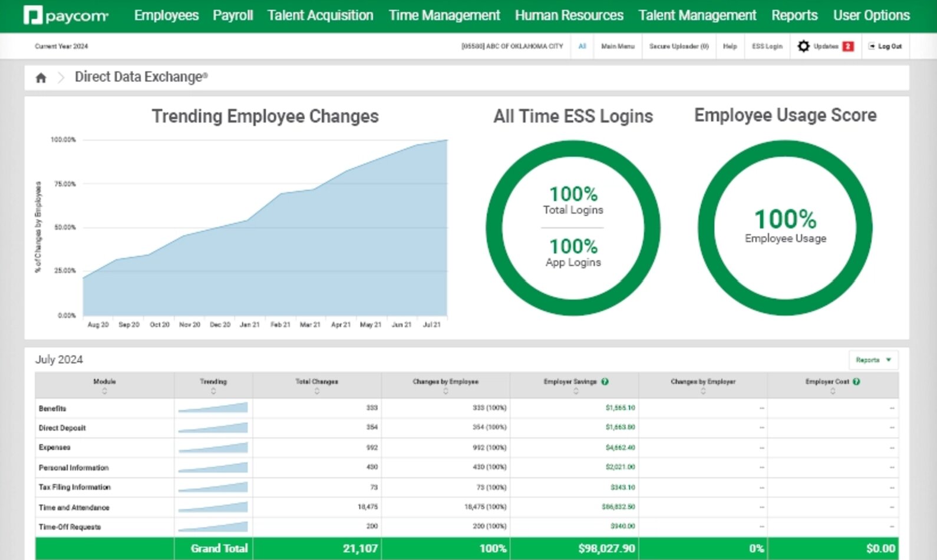
Task: Sort table by Module column
Action: 104,391
